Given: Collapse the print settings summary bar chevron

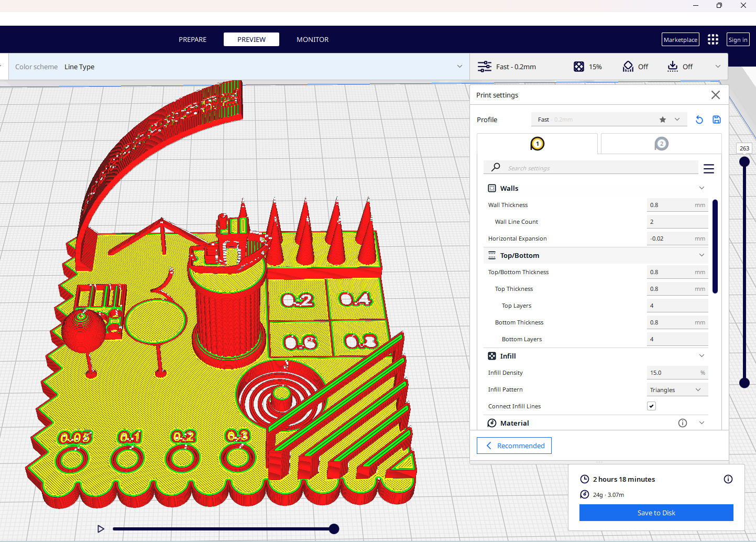Looking at the screenshot, I should tap(718, 67).
